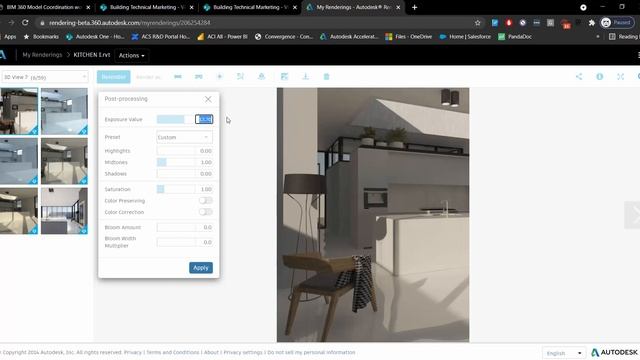
Task: Open the Autodesk One bookmark
Action: [95, 37]
